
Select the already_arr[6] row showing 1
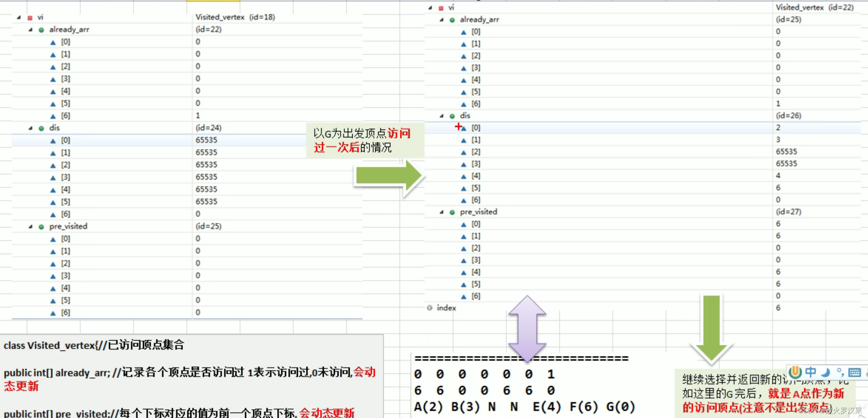click(x=111, y=115)
